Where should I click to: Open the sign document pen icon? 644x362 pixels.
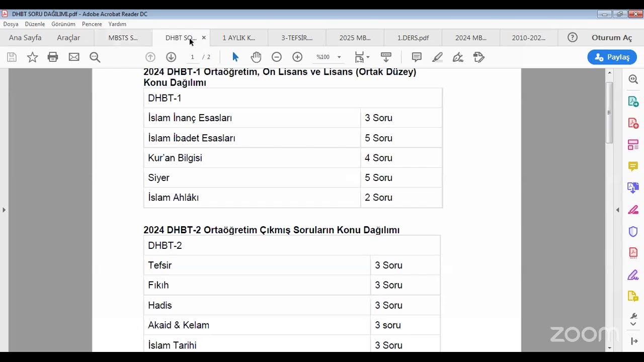458,57
